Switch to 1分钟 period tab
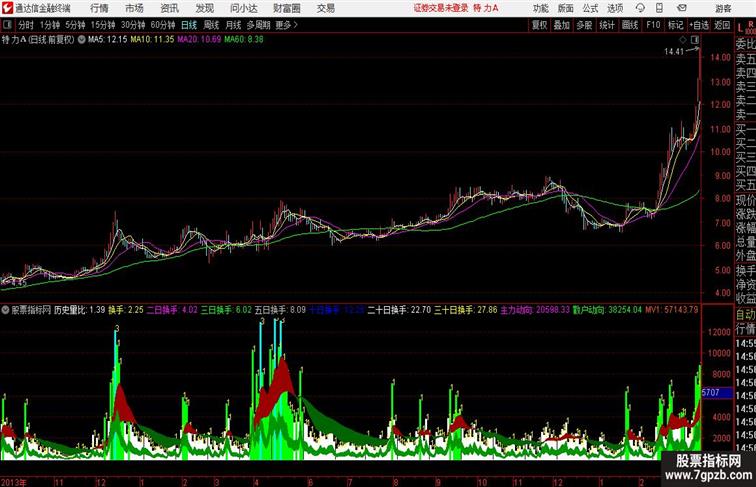 click(x=50, y=25)
